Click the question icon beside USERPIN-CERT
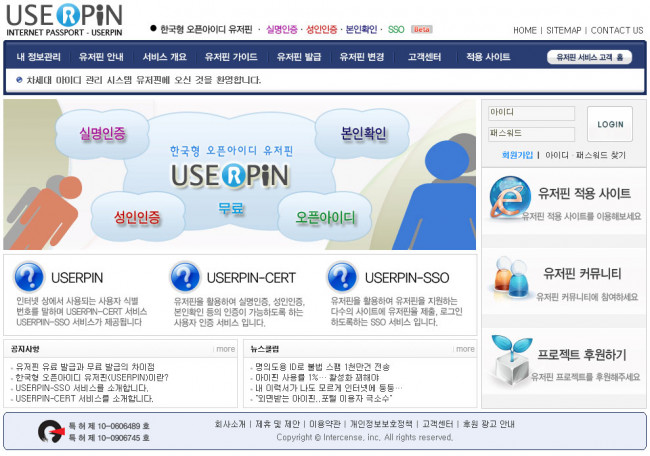This screenshot has height=456, width=650. point(185,277)
